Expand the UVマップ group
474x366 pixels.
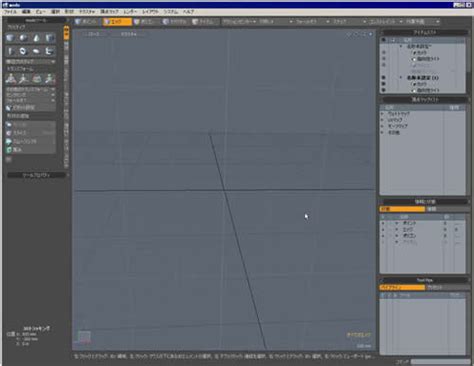click(383, 120)
